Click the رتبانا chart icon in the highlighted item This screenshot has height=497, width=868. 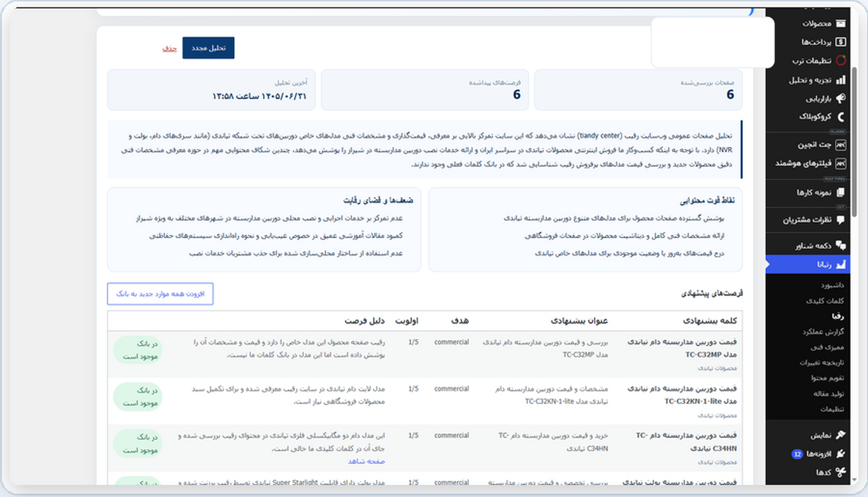point(841,264)
